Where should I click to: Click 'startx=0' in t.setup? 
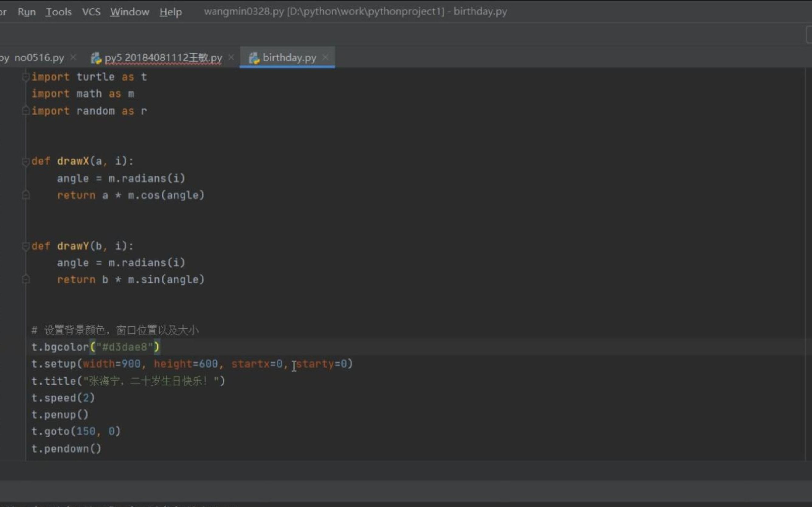tap(257, 364)
